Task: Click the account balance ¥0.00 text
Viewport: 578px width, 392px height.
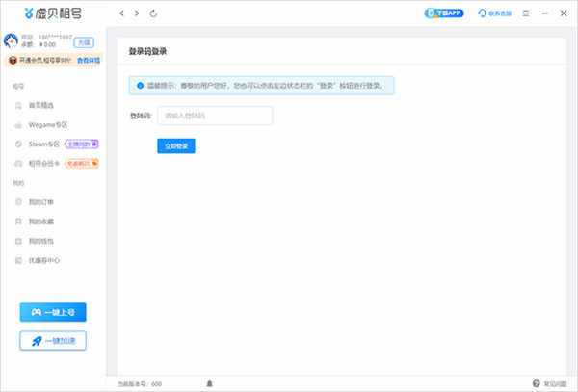Action: (x=47, y=44)
